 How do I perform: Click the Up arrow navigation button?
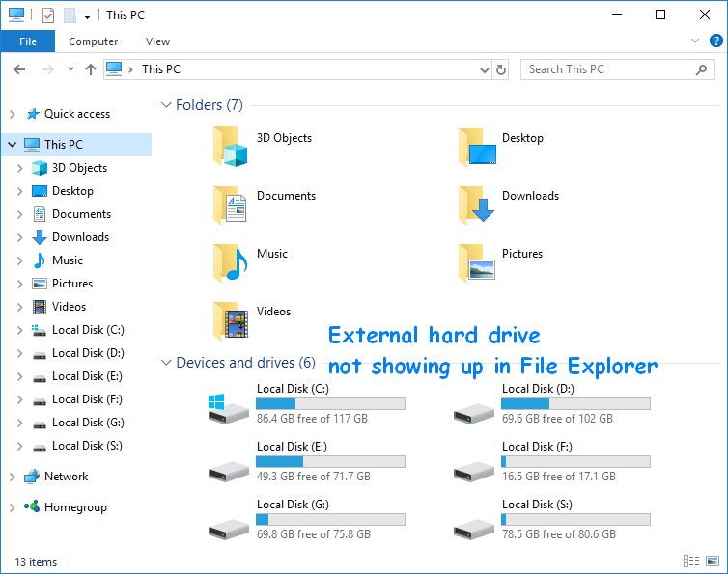[91, 69]
